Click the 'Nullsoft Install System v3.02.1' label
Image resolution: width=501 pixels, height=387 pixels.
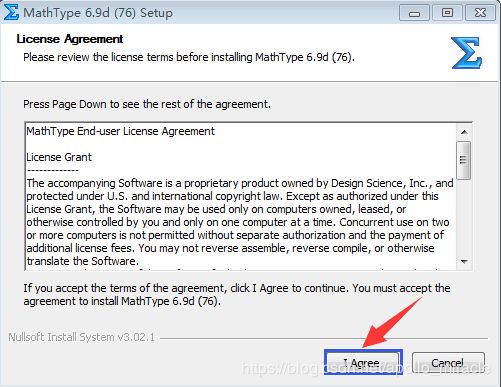point(82,337)
